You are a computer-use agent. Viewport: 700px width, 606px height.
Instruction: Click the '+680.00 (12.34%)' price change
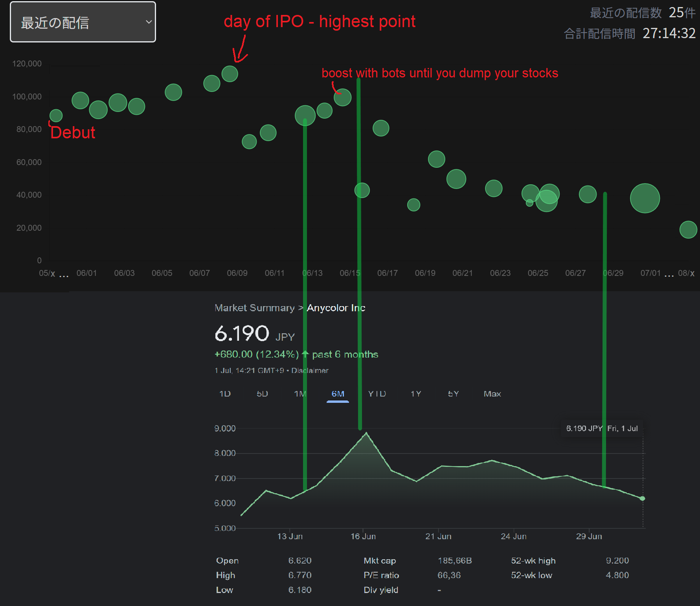(x=257, y=354)
